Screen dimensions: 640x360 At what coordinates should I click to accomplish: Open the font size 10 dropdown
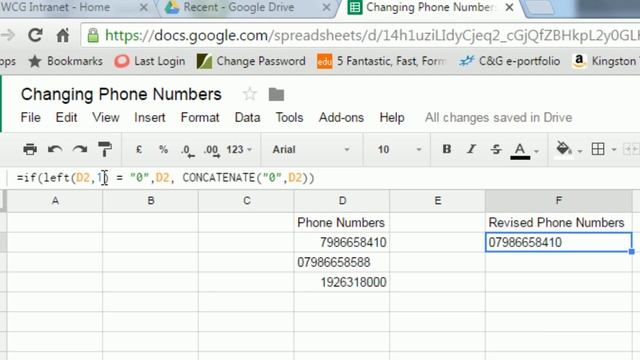coord(399,149)
